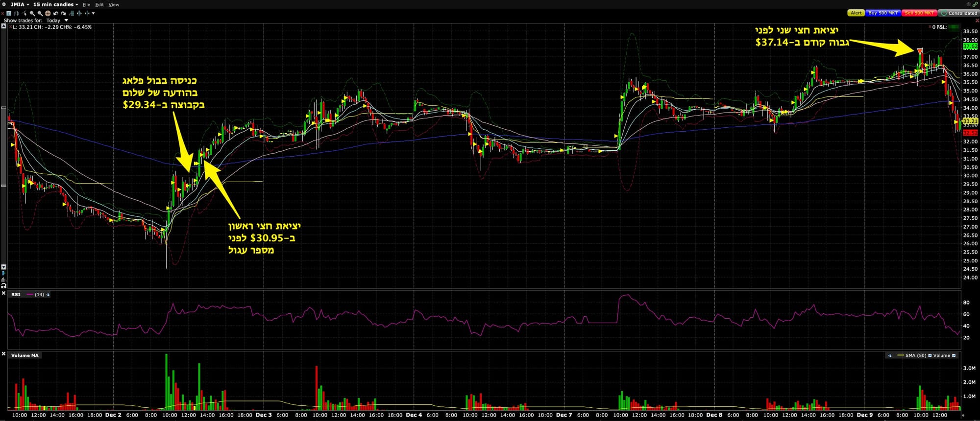Toggle the SMA (50) checkbox

(930, 355)
